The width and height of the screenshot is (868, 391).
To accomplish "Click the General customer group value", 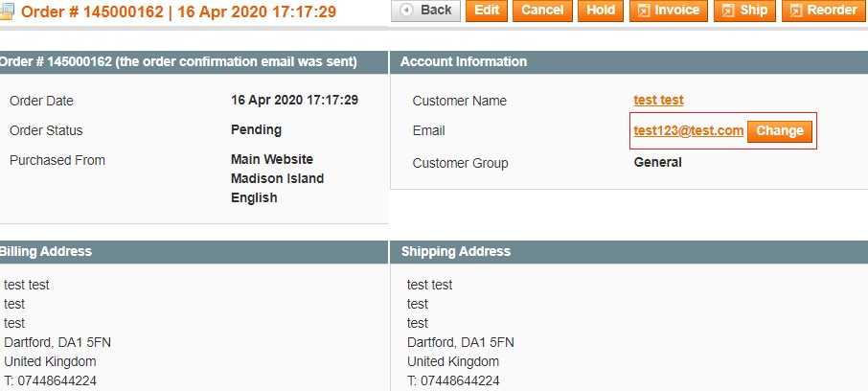I will click(x=658, y=163).
